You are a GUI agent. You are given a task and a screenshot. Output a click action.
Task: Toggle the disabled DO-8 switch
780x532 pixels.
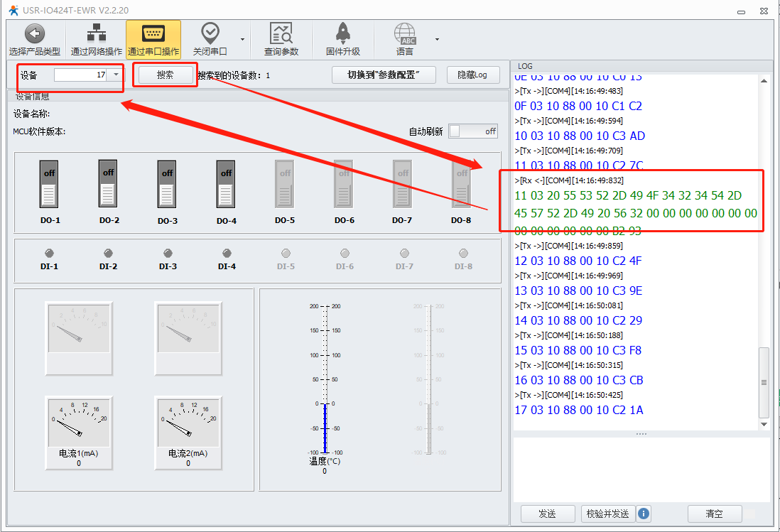tap(462, 184)
